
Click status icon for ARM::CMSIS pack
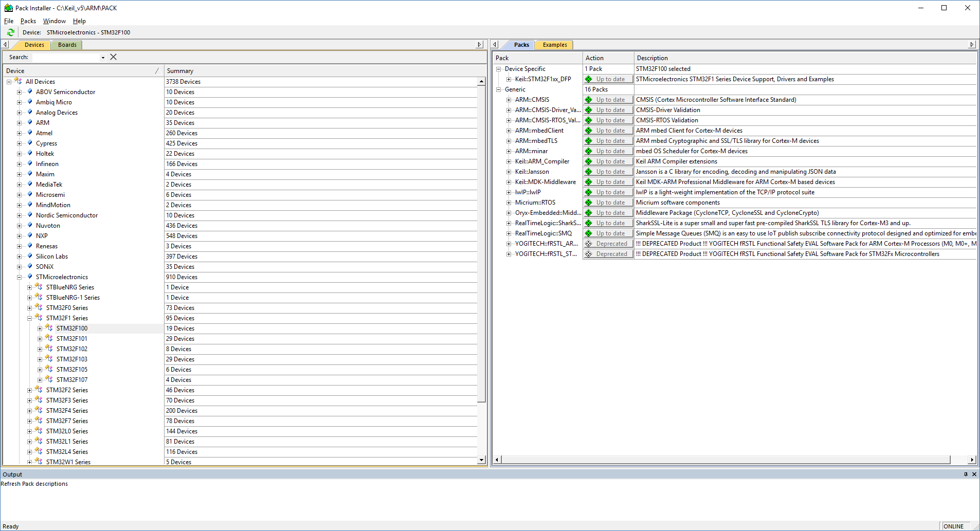click(589, 100)
